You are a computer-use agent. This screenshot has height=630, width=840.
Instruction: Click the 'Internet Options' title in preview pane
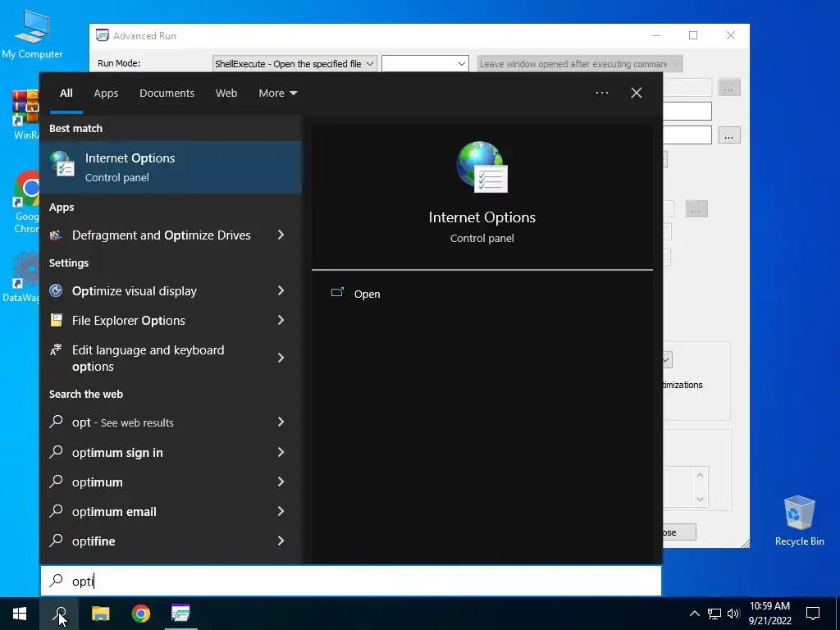pyautogui.click(x=482, y=217)
